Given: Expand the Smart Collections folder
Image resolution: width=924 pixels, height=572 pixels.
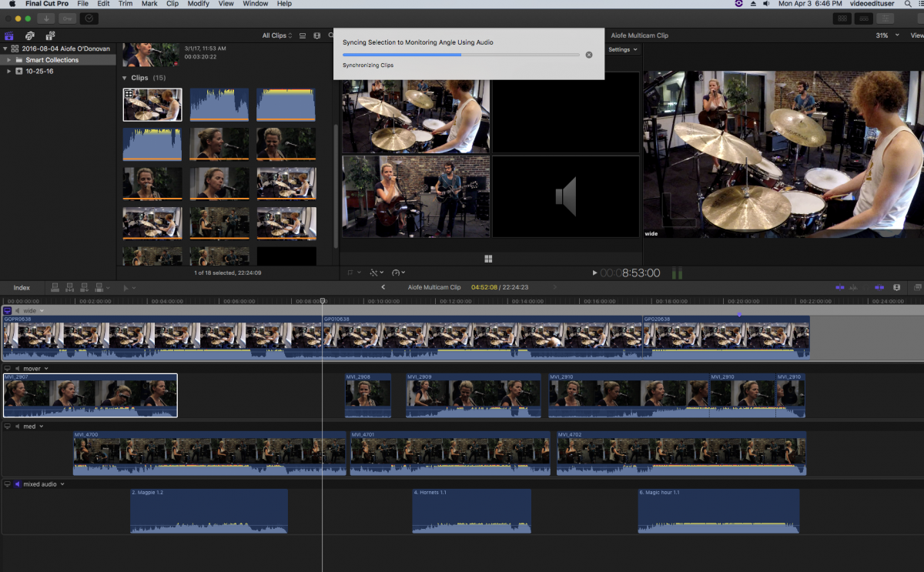Looking at the screenshot, I should click(8, 60).
